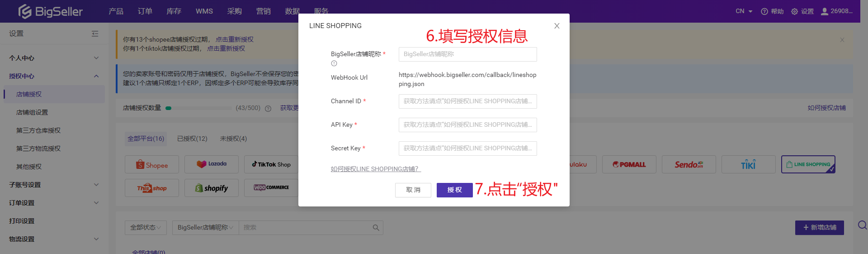868x254 pixels.
Task: Open 产品 top menu
Action: (116, 11)
